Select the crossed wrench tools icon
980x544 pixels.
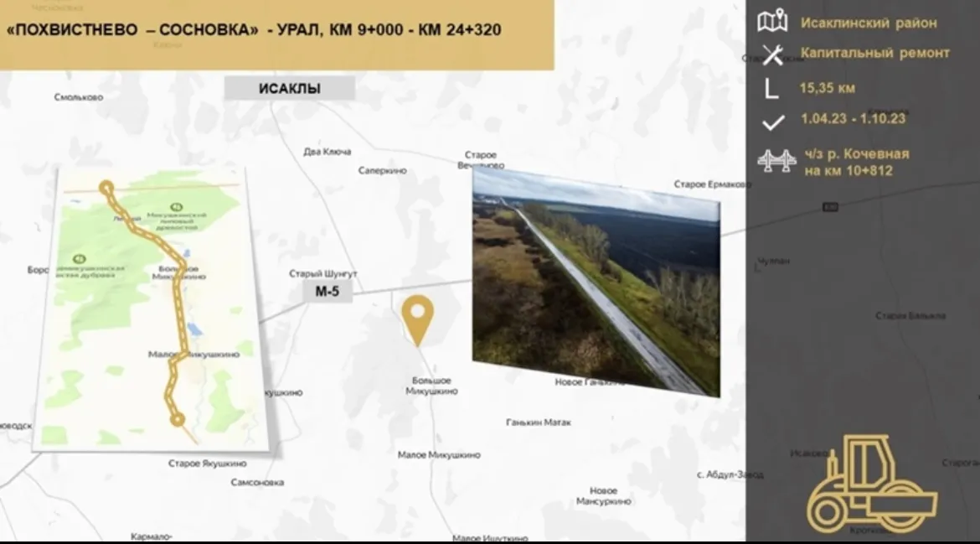coord(771,54)
